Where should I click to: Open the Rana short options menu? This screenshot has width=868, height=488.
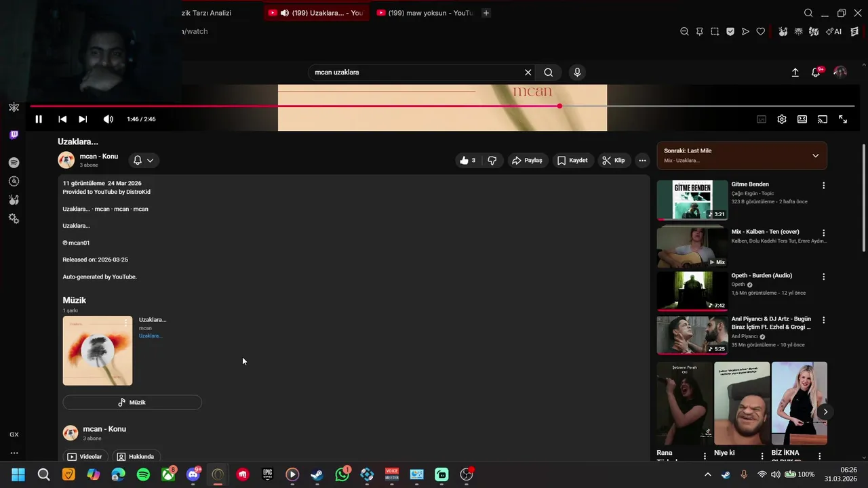pos(705,456)
